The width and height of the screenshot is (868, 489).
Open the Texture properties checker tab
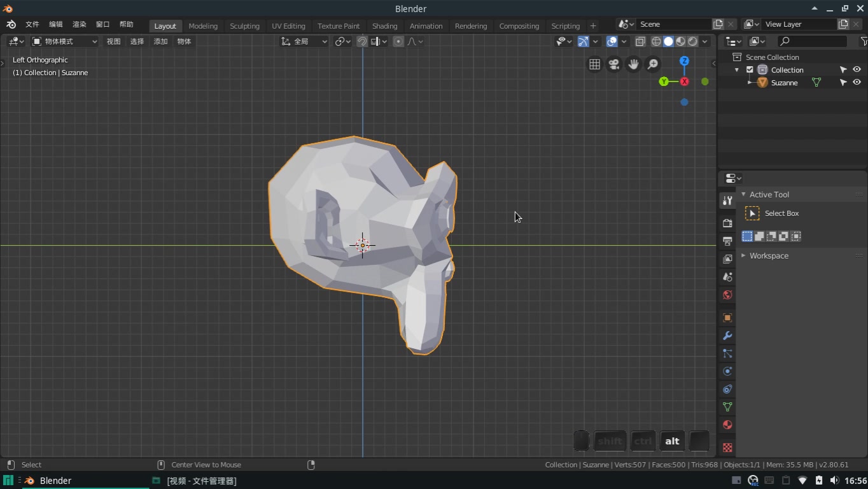click(x=727, y=448)
